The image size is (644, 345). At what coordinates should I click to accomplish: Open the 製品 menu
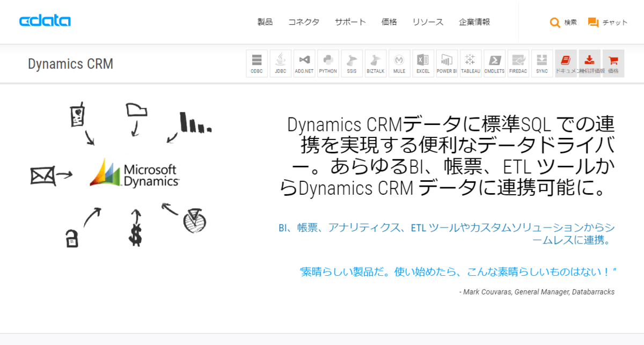(x=265, y=22)
